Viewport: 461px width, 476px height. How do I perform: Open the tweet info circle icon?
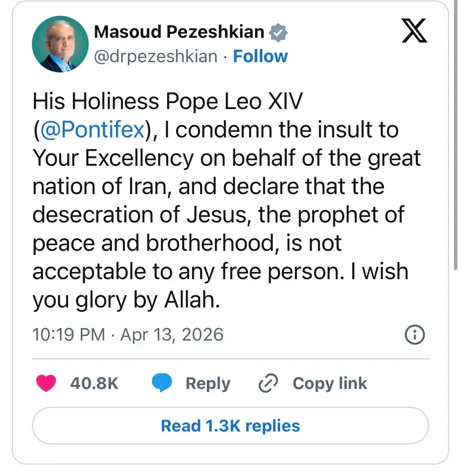pyautogui.click(x=415, y=335)
